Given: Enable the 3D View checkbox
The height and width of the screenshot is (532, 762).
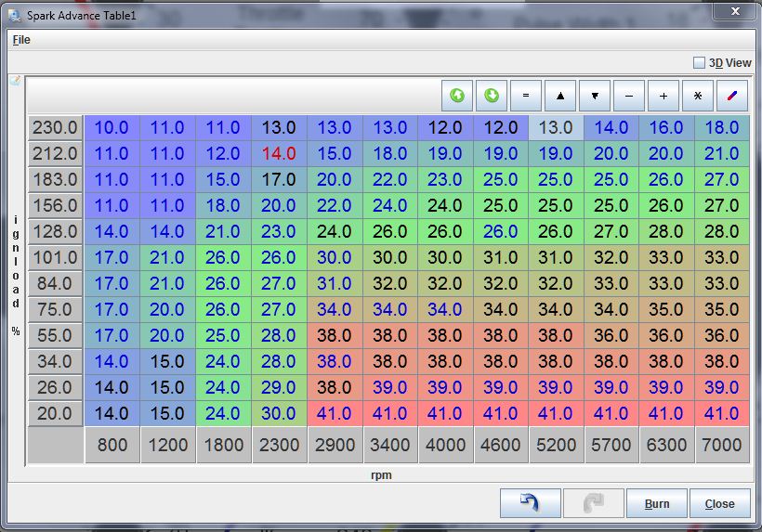Looking at the screenshot, I should pyautogui.click(x=699, y=63).
